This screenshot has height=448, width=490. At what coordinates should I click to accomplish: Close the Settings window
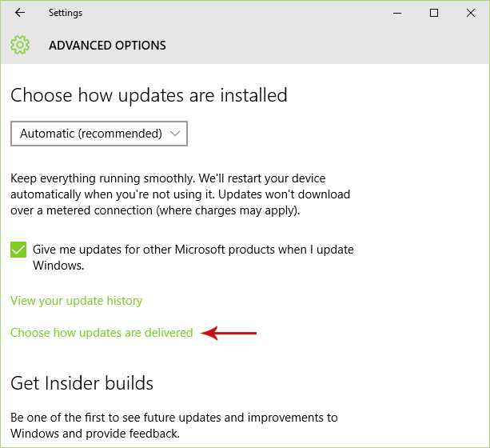(x=470, y=13)
